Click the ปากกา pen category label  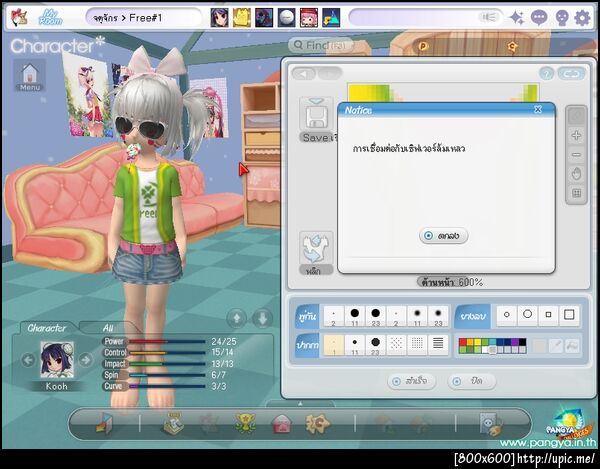pyautogui.click(x=307, y=345)
